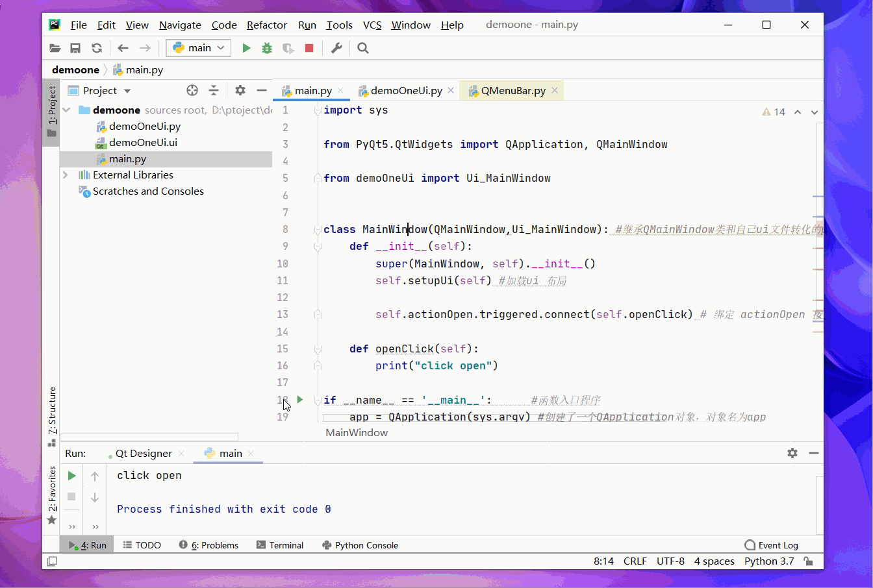Toggle the 2: Favorites tool window

tap(51, 495)
